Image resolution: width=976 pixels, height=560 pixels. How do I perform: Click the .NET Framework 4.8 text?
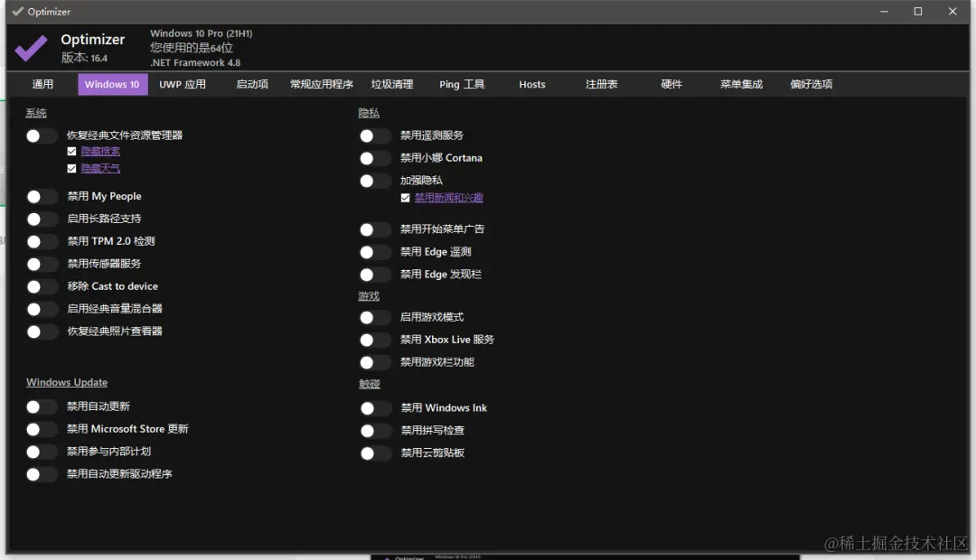point(195,63)
